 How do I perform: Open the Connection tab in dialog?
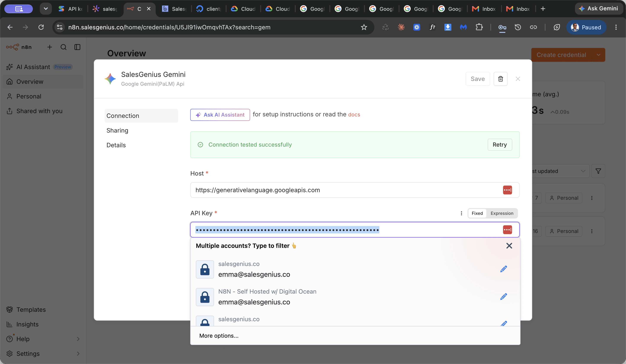(141, 116)
